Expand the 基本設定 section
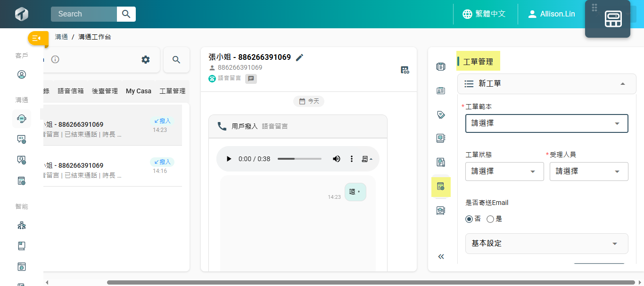 click(x=546, y=244)
